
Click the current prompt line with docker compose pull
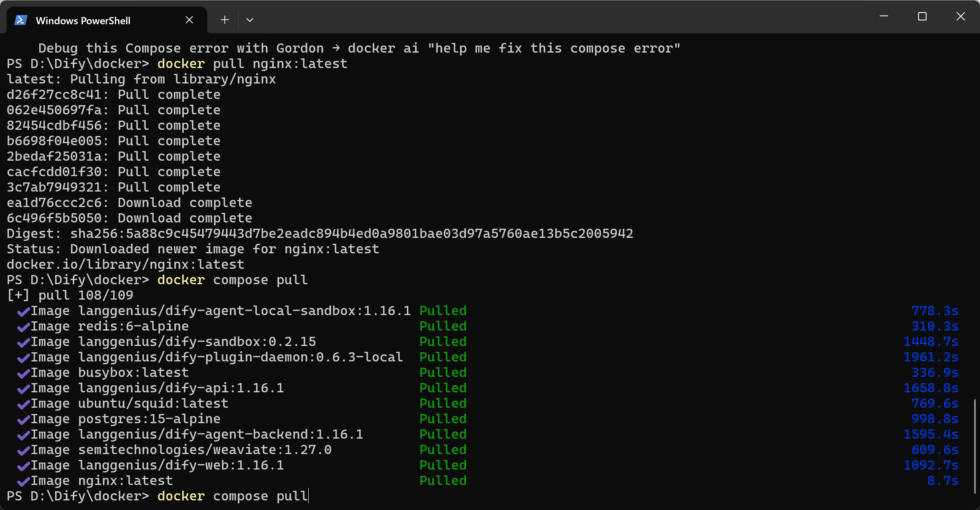157,496
